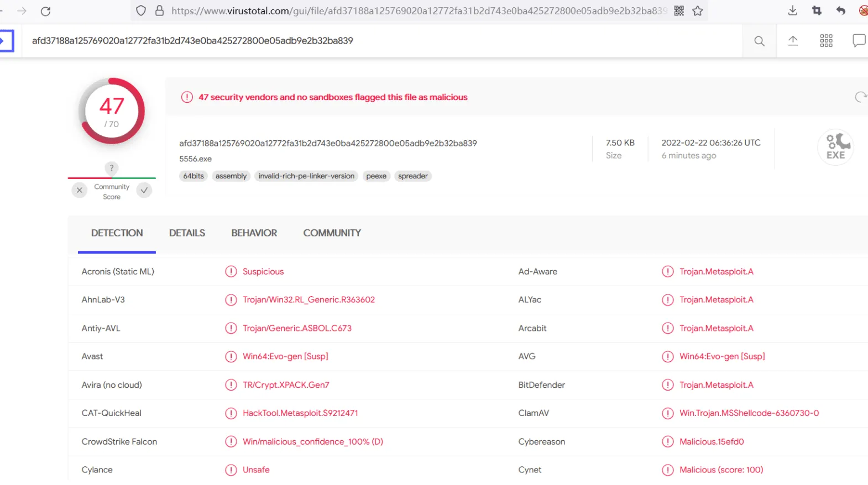Click the assembly tag

click(231, 176)
